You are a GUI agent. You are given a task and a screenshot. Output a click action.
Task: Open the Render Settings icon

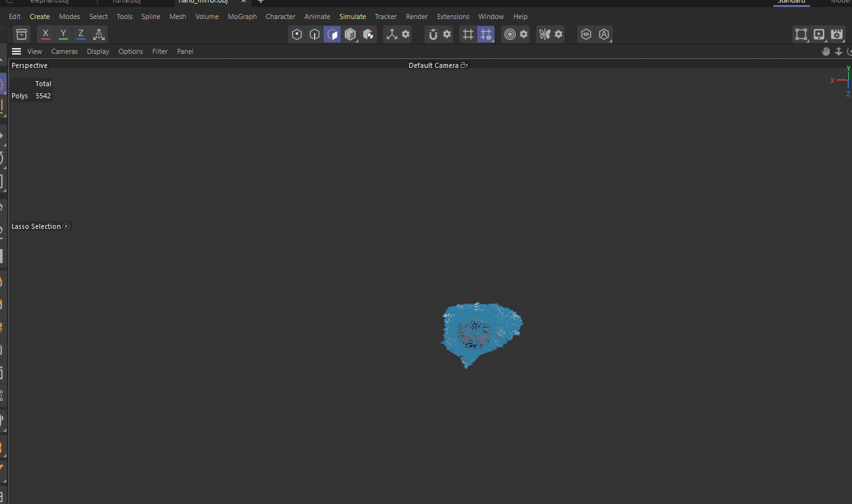tap(837, 34)
